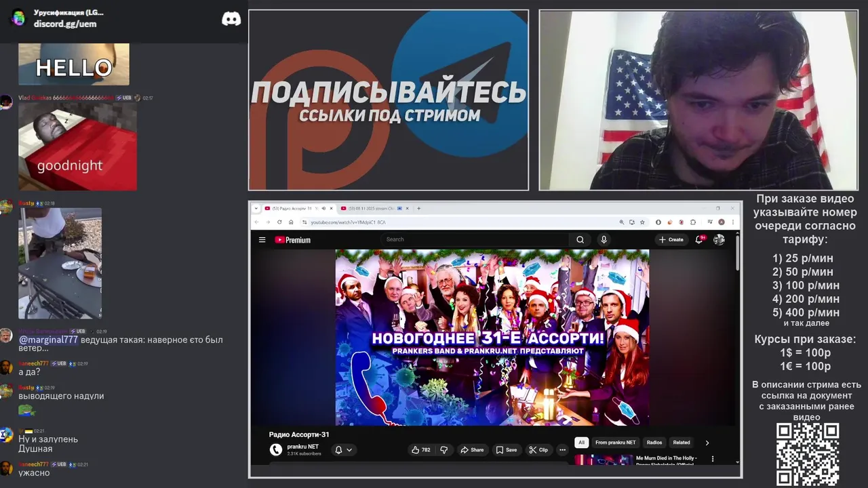Reload the browser page

(279, 222)
